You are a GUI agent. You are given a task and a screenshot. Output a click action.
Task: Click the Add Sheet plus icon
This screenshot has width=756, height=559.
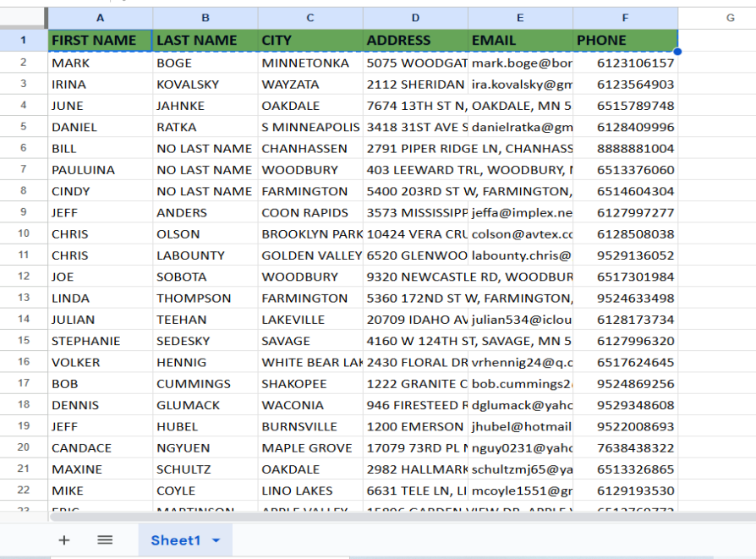point(64,540)
